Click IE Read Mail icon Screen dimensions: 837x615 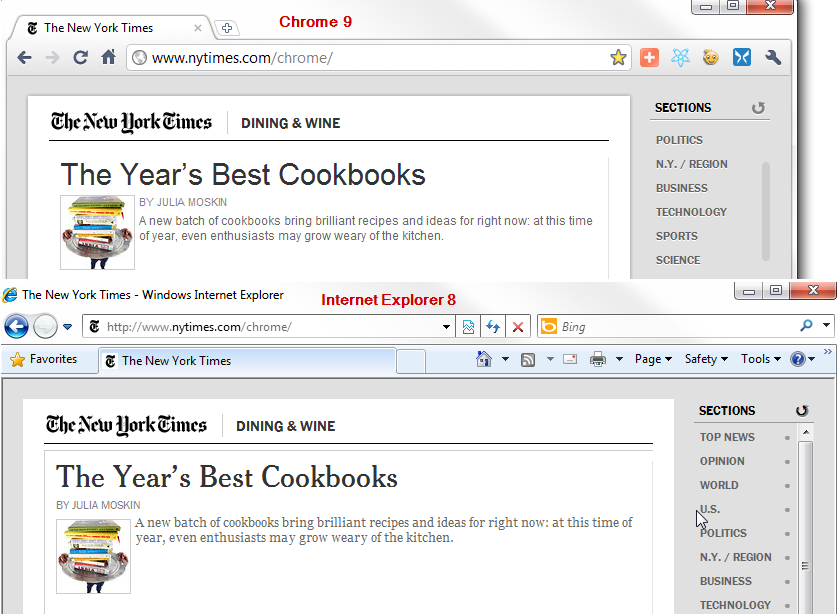pos(570,359)
